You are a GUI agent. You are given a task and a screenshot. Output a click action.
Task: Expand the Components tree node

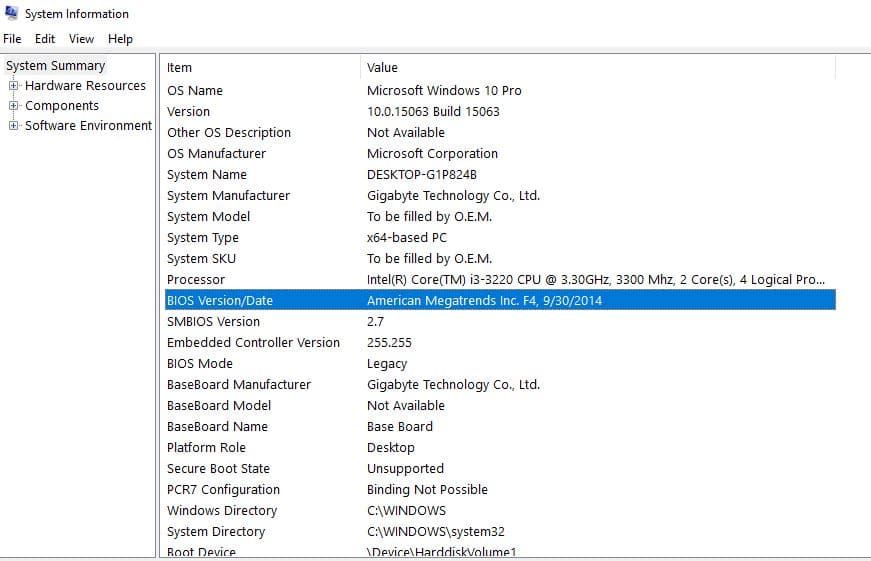[14, 106]
